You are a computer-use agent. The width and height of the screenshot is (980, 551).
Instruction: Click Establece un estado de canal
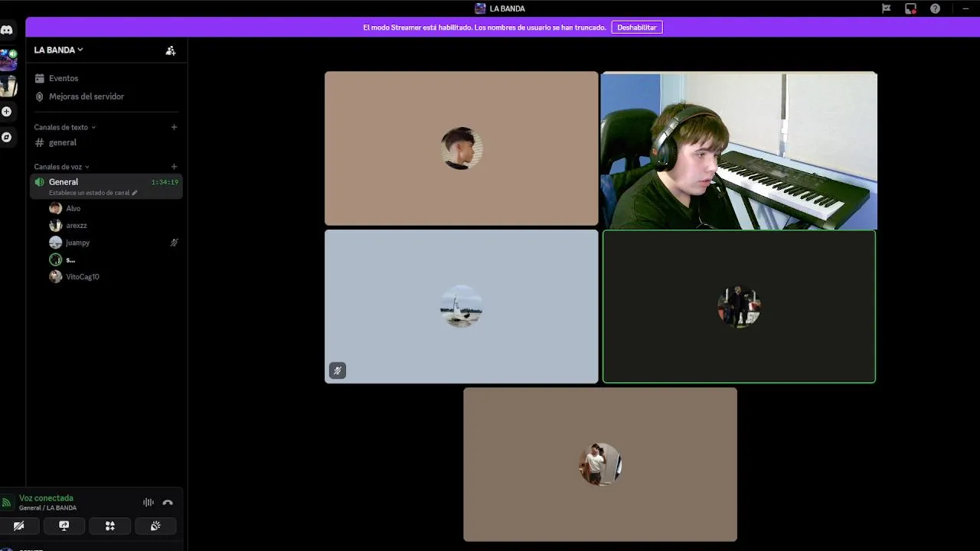(93, 193)
